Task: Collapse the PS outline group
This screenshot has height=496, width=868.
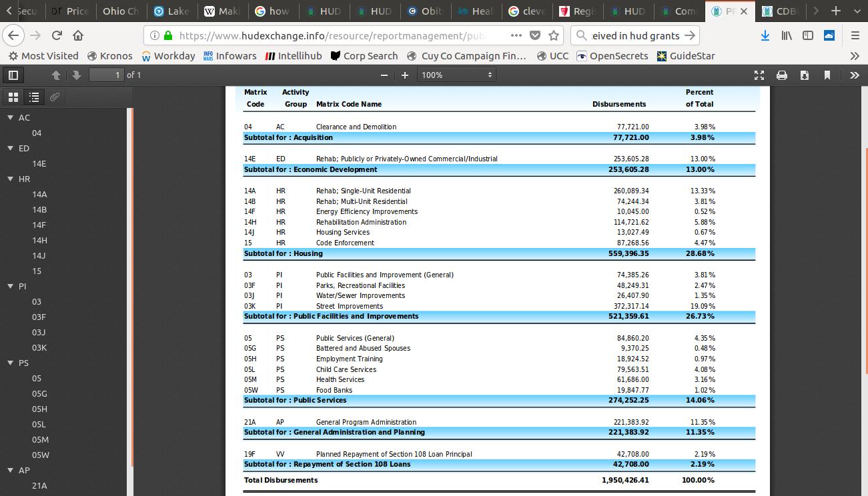Action: (10, 363)
